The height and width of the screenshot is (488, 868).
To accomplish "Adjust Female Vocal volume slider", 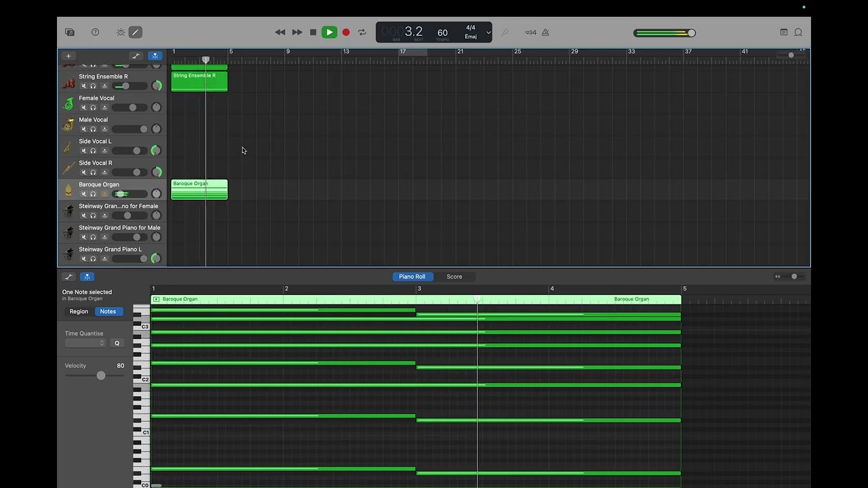I will click(130, 108).
